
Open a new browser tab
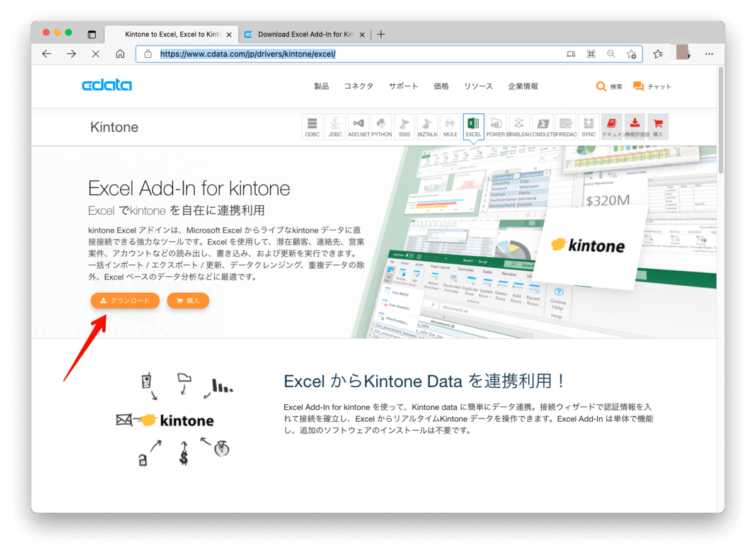click(x=381, y=35)
